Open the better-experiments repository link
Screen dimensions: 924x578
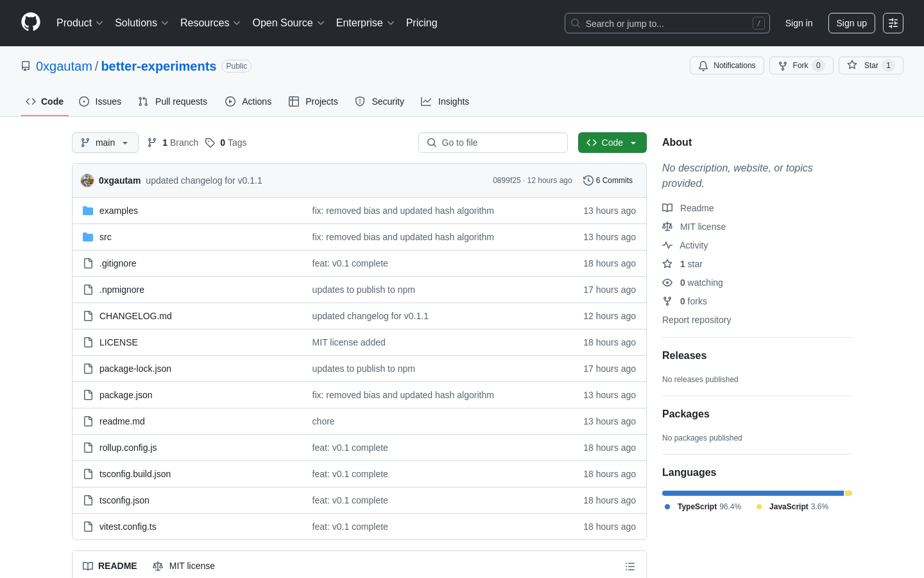click(158, 66)
